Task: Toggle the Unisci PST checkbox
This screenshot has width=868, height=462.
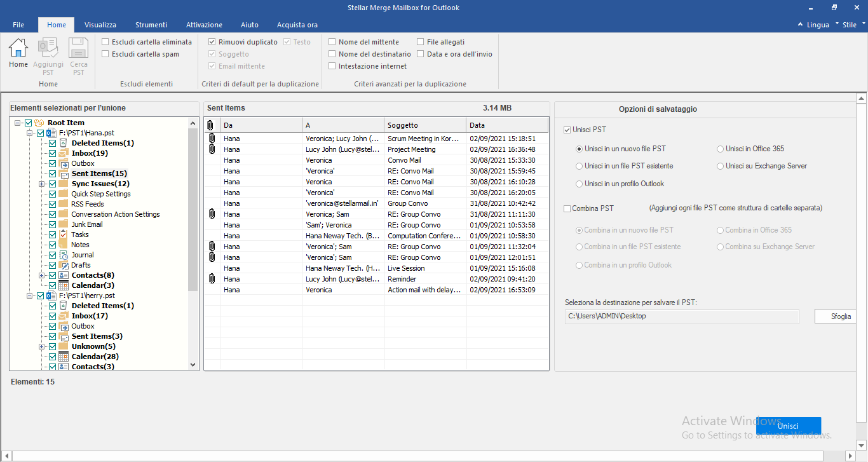Action: [x=567, y=130]
